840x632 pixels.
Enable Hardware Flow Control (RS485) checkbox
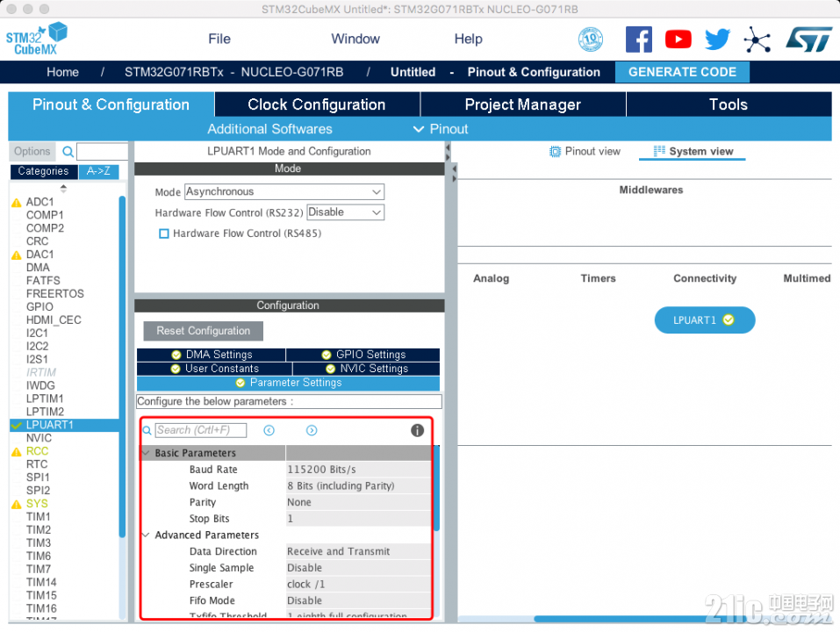(x=164, y=233)
